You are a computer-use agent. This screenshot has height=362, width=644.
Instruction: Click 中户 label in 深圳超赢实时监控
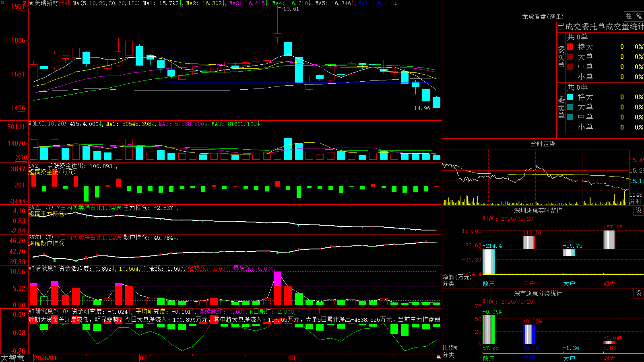[529, 284]
